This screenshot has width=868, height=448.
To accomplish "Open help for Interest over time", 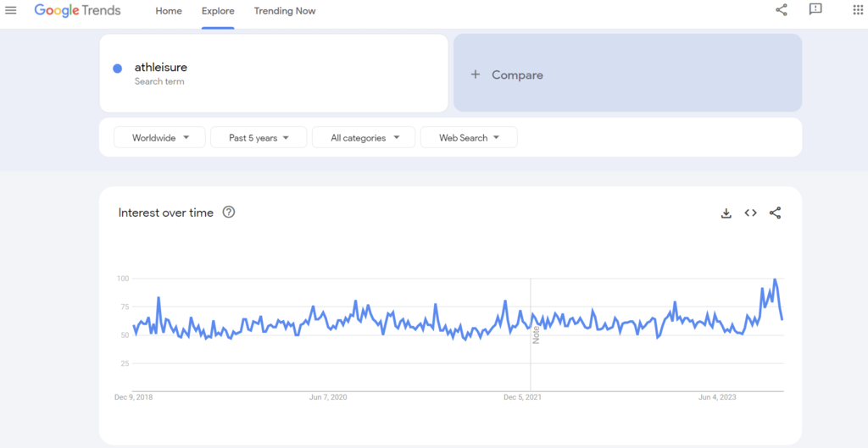I will click(229, 213).
